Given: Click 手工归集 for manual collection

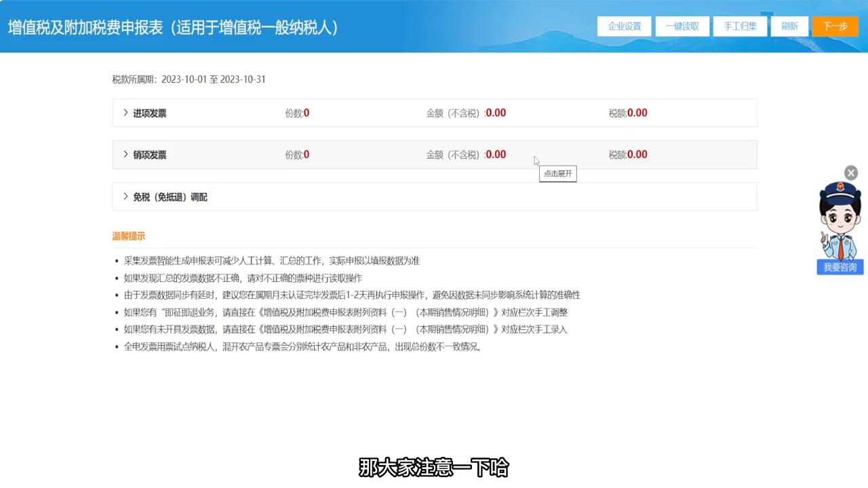Looking at the screenshot, I should click(x=739, y=26).
